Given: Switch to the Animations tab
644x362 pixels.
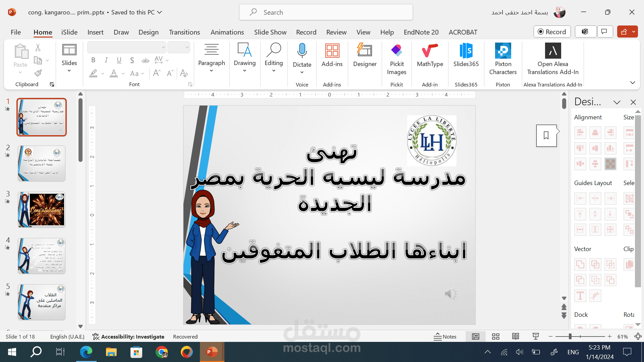Looking at the screenshot, I should 227,32.
